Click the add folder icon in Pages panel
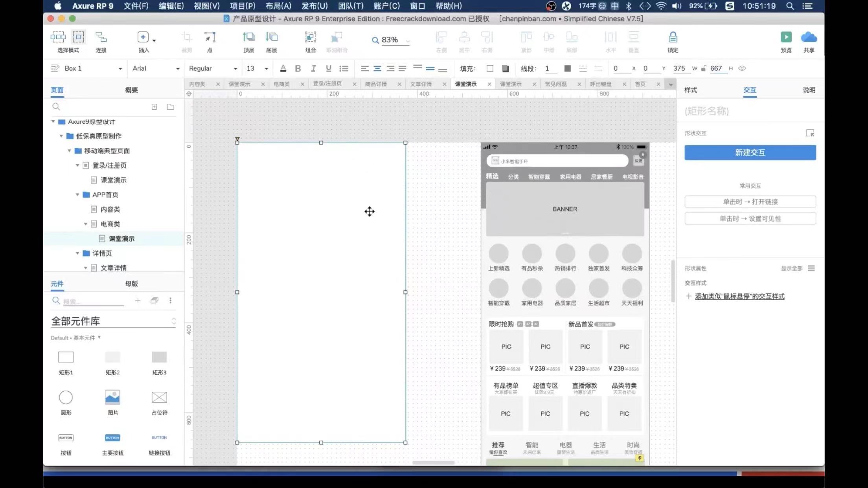This screenshot has width=868, height=488. [x=170, y=107]
